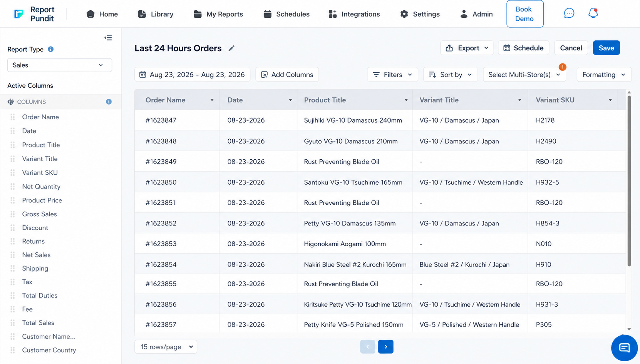Collapse the sidebar panel icon
Viewport: 640px width, 364px height.
tap(108, 38)
